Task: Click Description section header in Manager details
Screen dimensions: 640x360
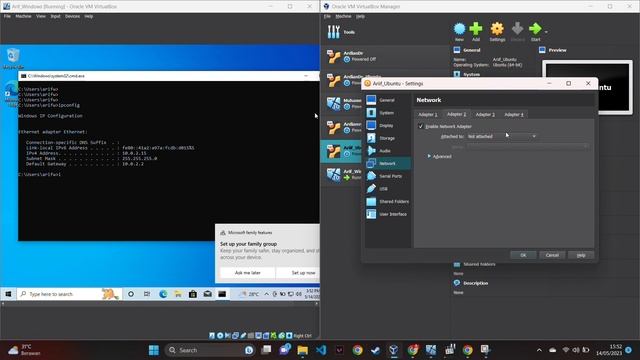Action: [x=476, y=283]
